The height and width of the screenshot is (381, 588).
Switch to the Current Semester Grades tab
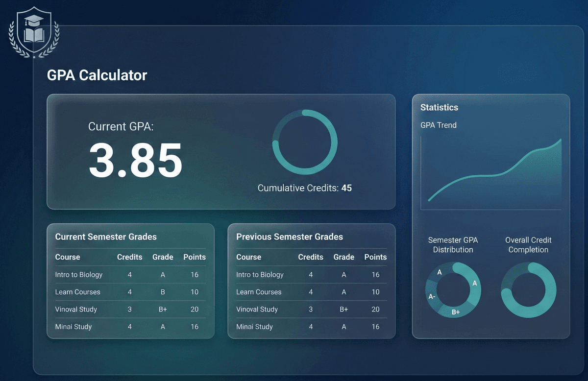pyautogui.click(x=105, y=237)
